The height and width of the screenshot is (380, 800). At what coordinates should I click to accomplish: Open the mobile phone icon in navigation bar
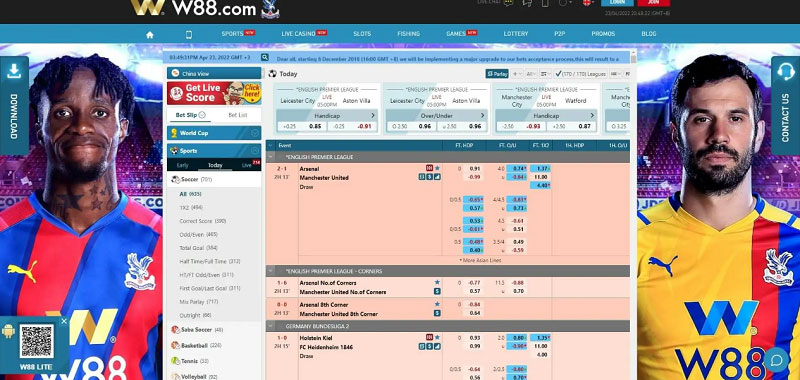[x=189, y=35]
